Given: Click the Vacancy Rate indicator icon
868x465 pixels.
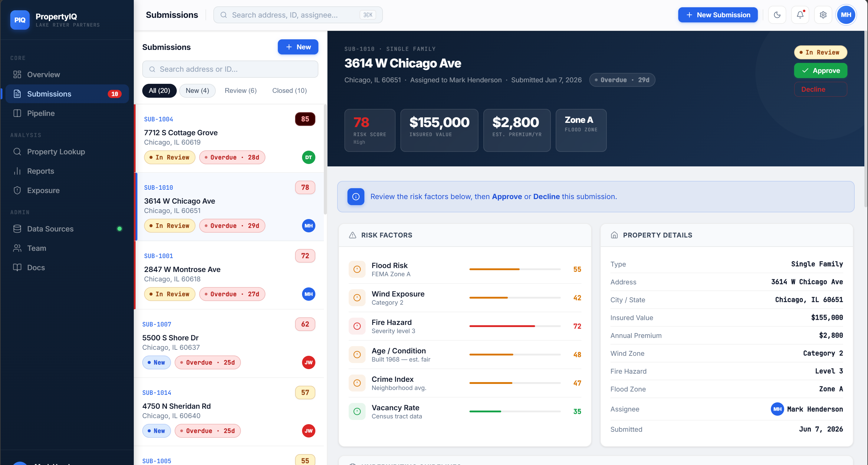Looking at the screenshot, I should tap(357, 411).
